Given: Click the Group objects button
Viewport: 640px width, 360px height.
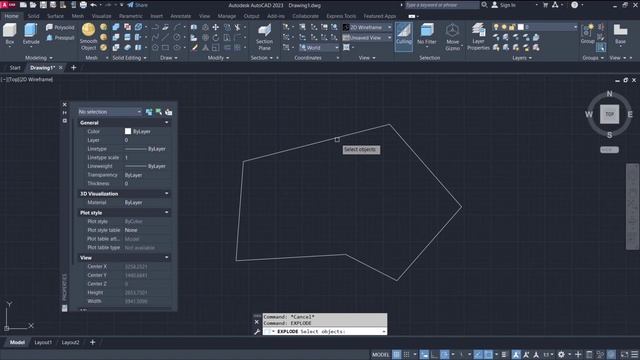Looking at the screenshot, I should click(587, 34).
